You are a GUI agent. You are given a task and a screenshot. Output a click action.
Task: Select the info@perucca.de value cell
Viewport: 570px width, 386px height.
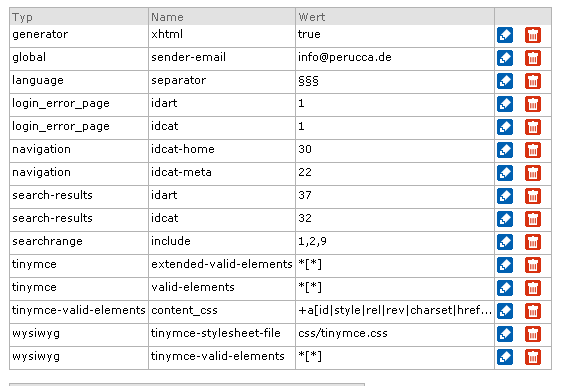point(395,58)
